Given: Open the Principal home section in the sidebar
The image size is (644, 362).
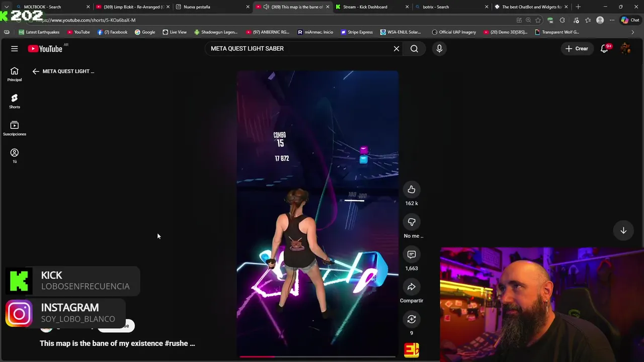Looking at the screenshot, I should 14,74.
